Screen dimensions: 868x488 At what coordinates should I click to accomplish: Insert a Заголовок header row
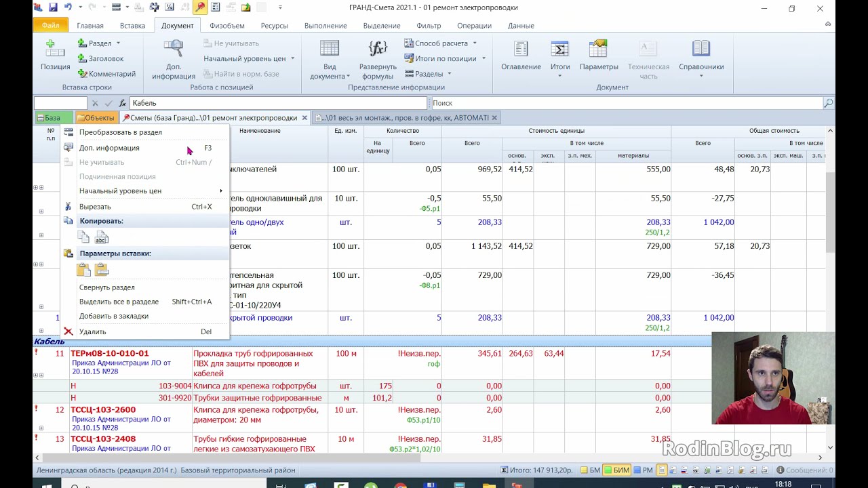coord(100,59)
